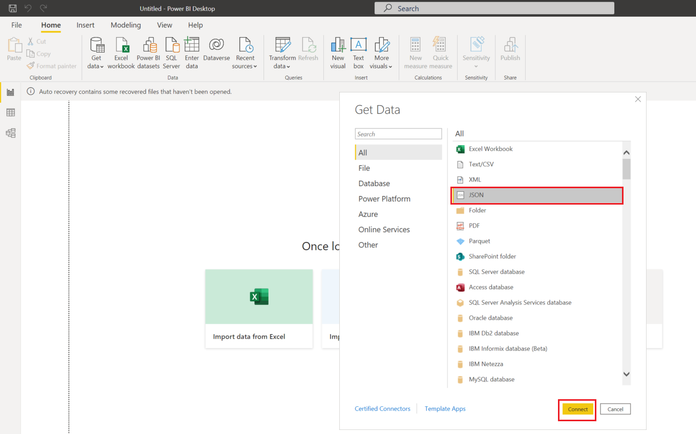Switch to Model view in left sidebar
The width and height of the screenshot is (696, 434).
11,133
